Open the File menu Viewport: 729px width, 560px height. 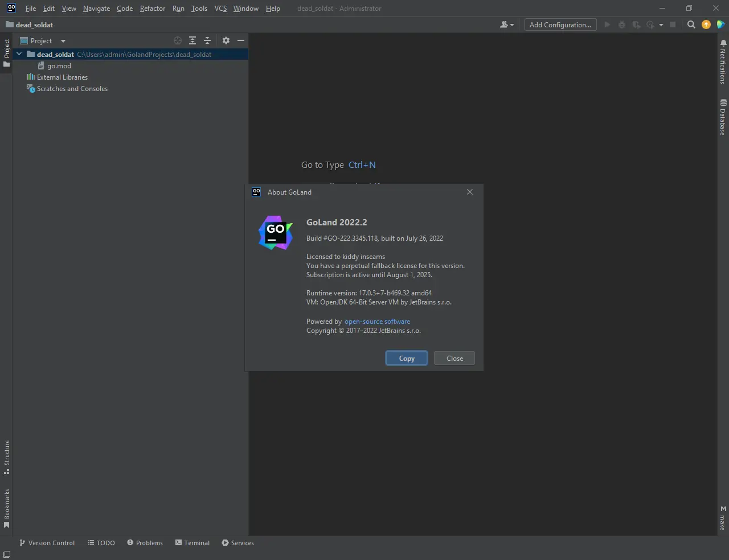31,9
